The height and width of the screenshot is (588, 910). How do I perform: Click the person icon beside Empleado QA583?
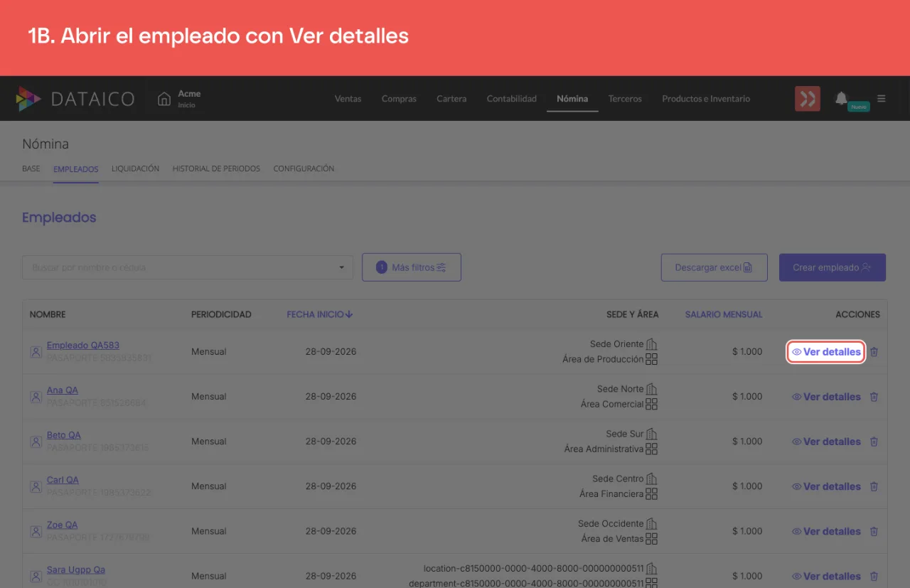(x=36, y=352)
